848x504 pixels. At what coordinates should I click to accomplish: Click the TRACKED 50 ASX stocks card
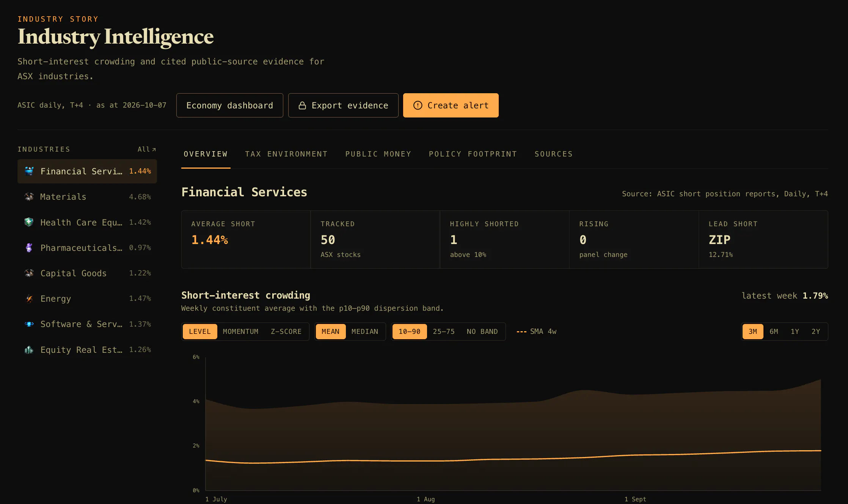click(x=375, y=239)
